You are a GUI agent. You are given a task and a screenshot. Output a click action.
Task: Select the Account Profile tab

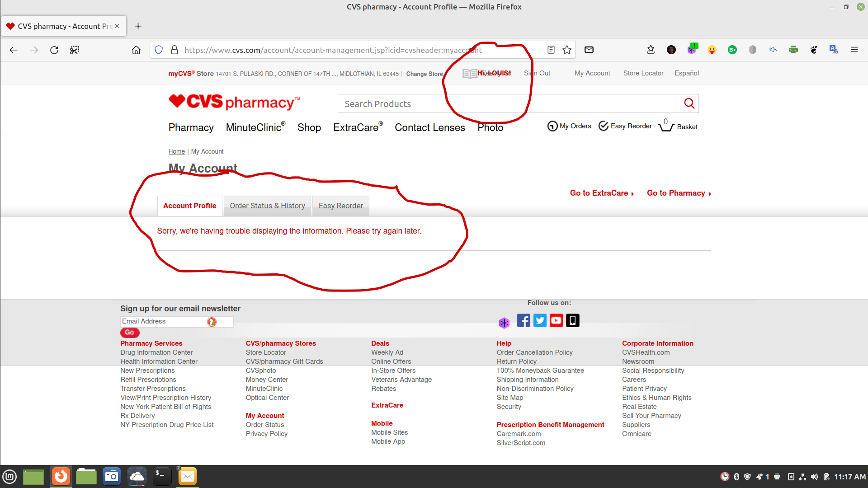tap(189, 206)
